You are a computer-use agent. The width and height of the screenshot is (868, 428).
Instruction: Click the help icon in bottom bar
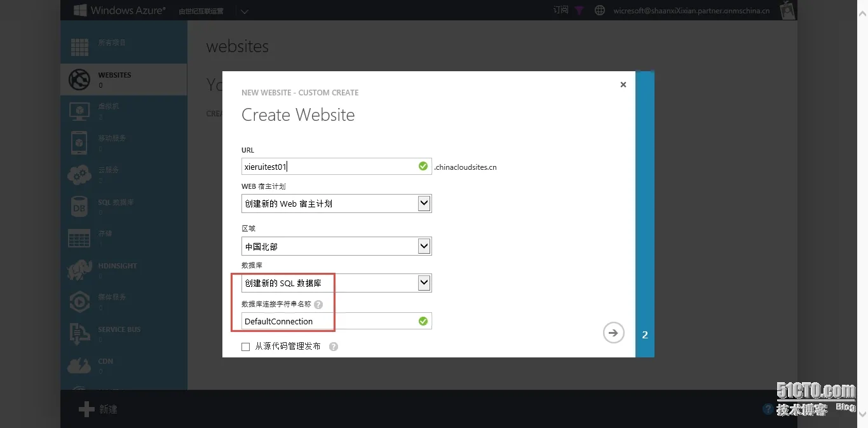[x=768, y=409]
